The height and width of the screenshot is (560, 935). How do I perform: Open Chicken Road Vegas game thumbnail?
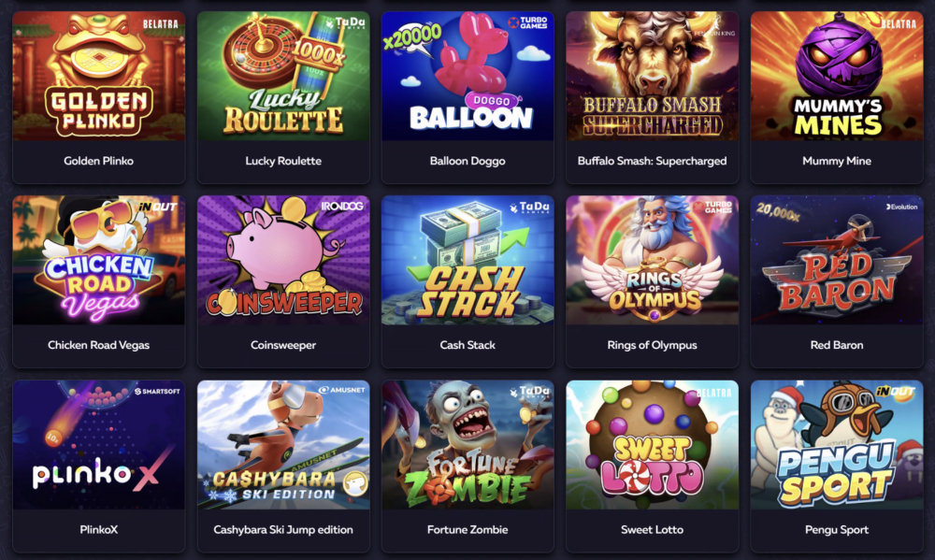(x=98, y=260)
